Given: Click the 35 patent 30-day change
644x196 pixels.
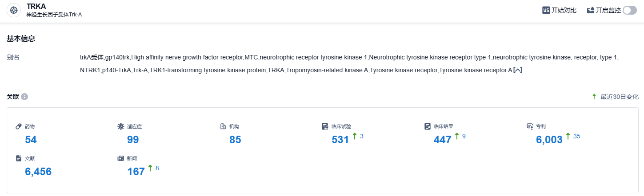Looking at the screenshot, I should 576,136.
